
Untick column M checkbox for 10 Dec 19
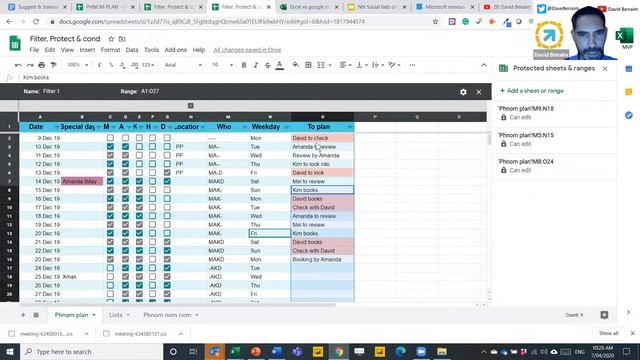(110, 147)
